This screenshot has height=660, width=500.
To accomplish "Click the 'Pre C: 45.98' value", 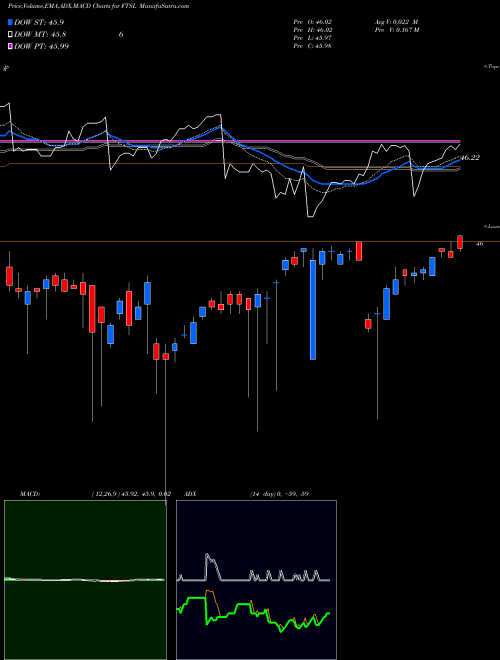I will [x=313, y=46].
